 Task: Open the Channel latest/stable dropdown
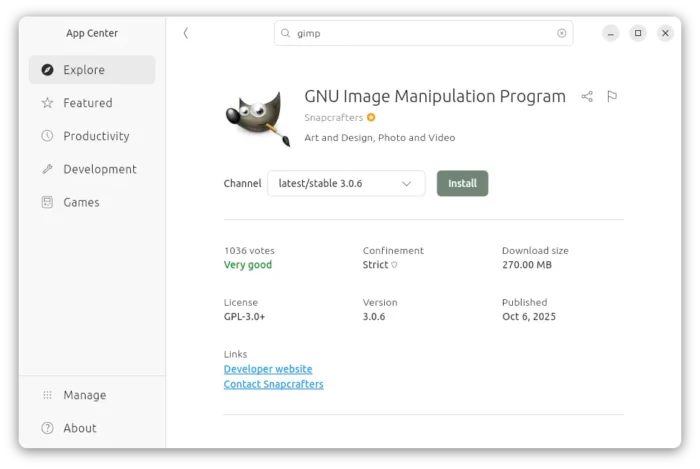[346, 184]
